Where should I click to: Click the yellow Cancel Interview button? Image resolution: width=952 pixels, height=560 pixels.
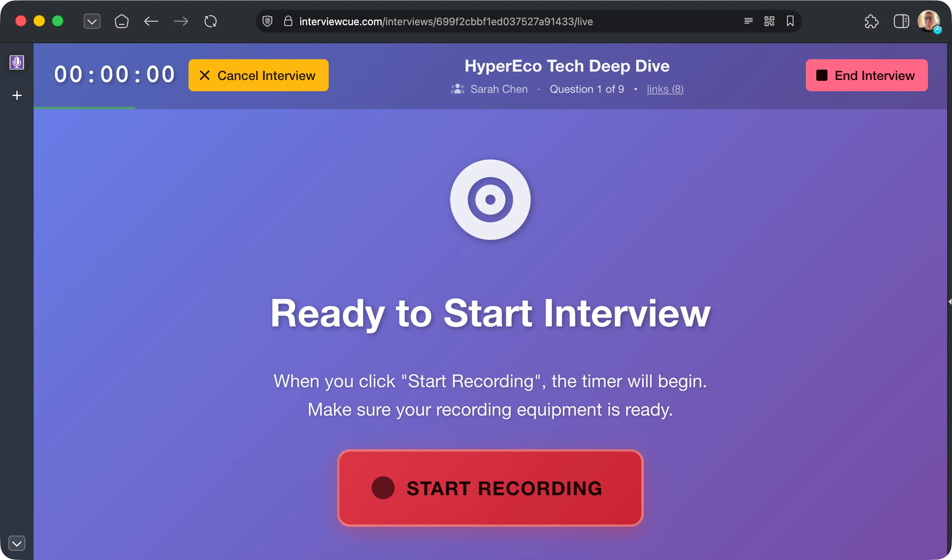point(259,75)
